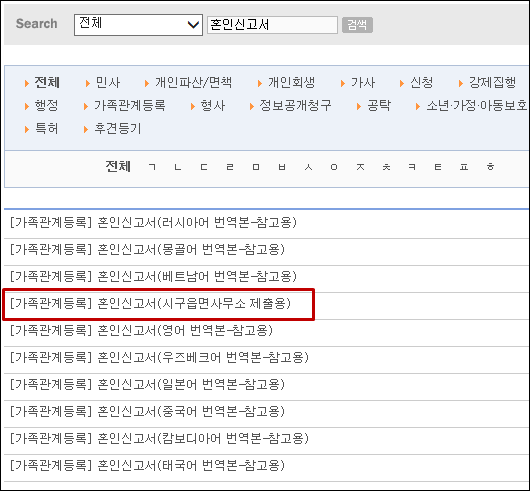This screenshot has height=491, width=530.
Task: Select the 민사 category
Action: pyautogui.click(x=108, y=82)
